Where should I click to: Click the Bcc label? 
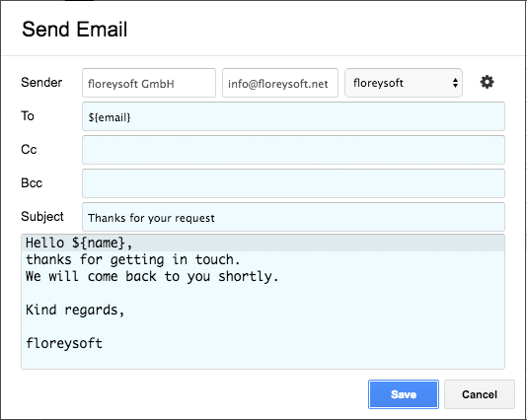point(32,183)
